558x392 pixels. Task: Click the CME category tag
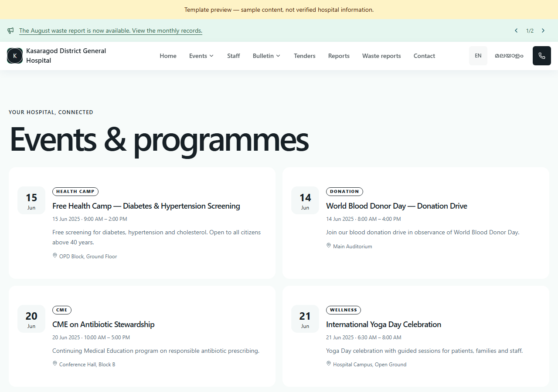[x=62, y=310]
